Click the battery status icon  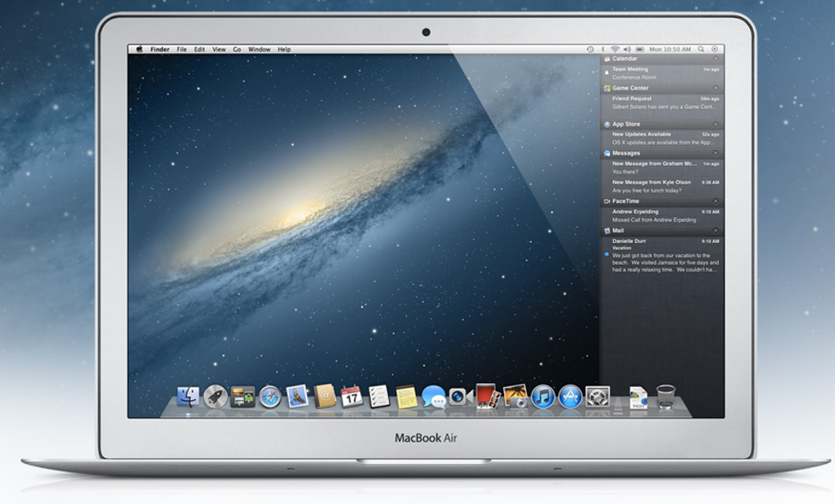pos(639,49)
